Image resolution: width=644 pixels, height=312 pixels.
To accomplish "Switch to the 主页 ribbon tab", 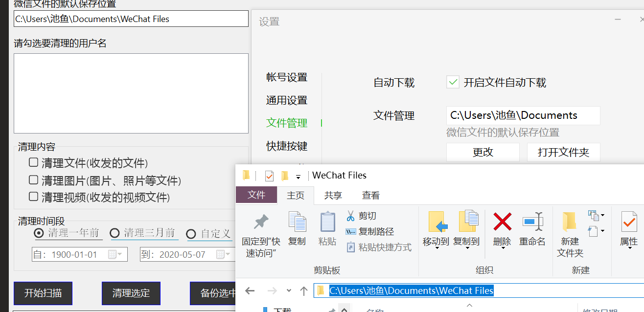I will pos(296,196).
